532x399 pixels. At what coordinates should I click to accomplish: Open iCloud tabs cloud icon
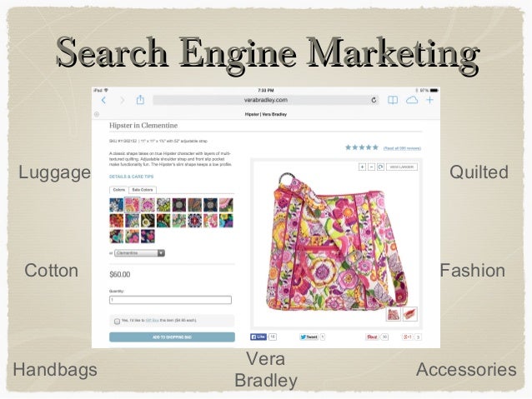[x=412, y=100]
